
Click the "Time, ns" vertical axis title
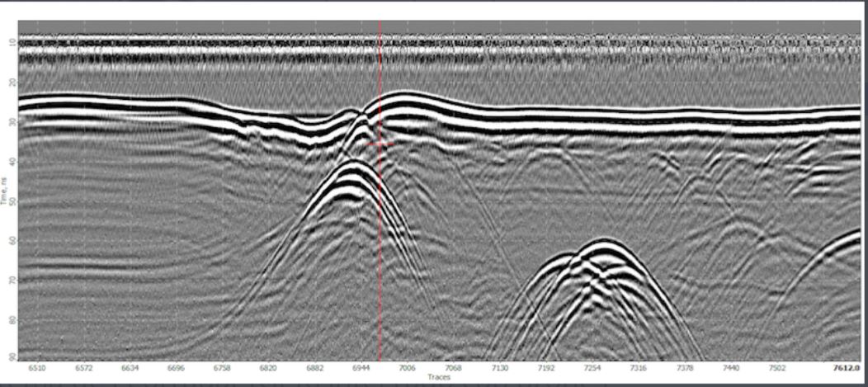[6, 191]
